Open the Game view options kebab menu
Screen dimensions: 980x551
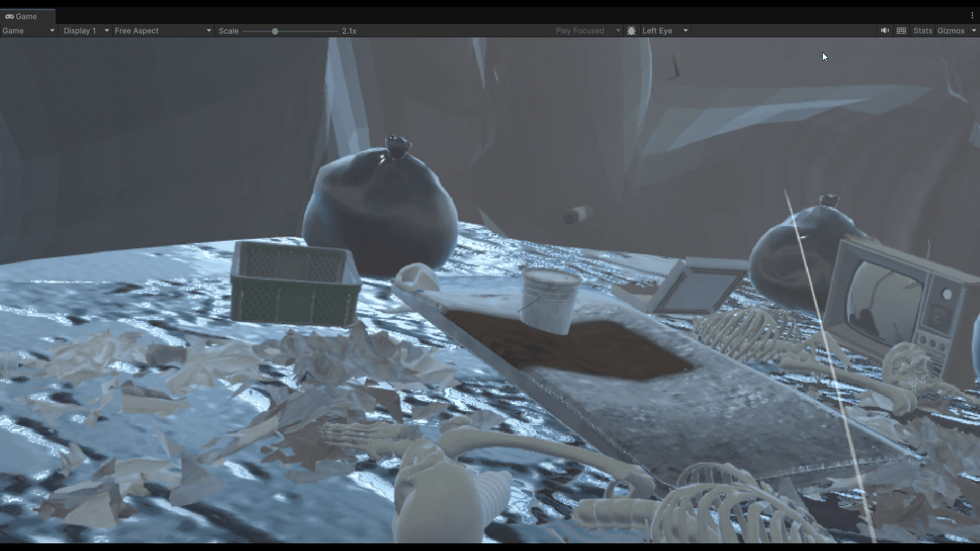click(973, 15)
